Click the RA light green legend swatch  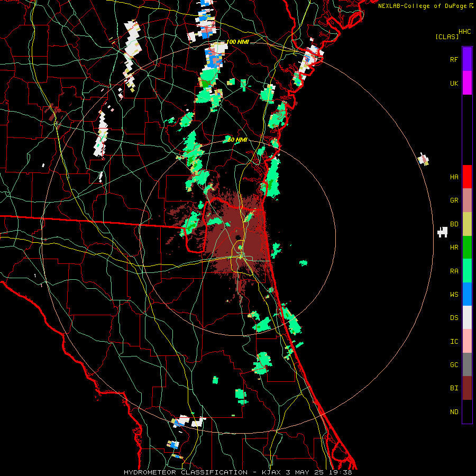[467, 271]
